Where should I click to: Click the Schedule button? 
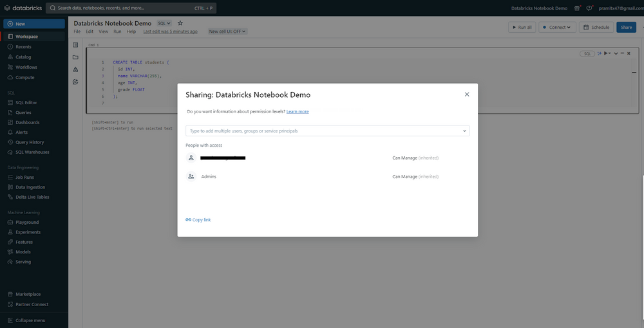(596, 27)
